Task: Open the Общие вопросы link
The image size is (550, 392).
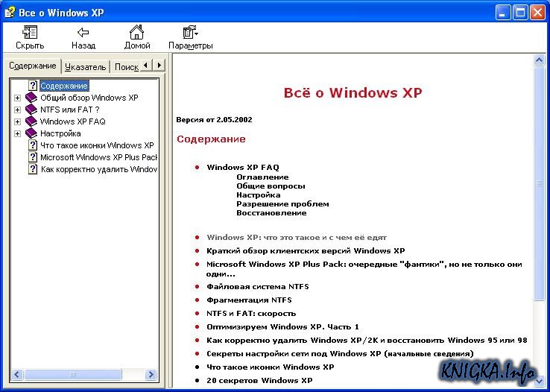Action: click(x=271, y=186)
